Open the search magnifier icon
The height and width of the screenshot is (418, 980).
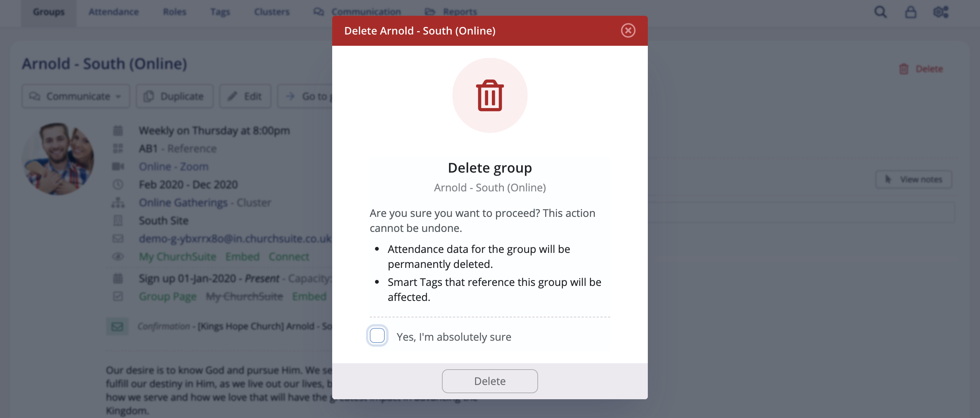pos(880,12)
